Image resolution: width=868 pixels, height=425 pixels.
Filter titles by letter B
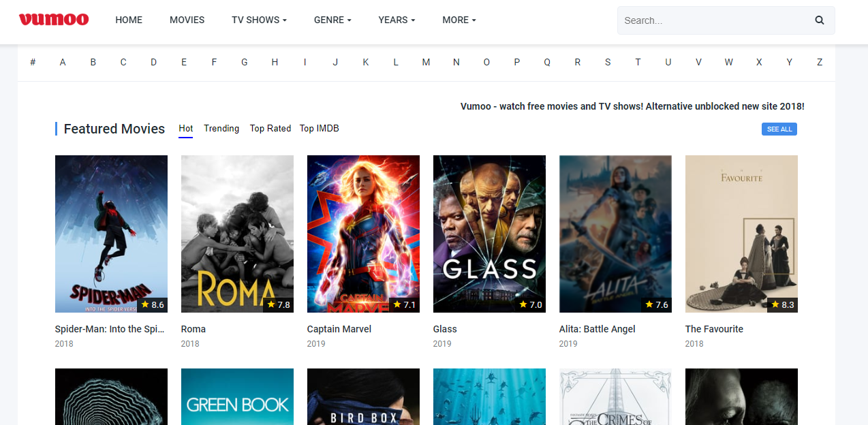[93, 62]
